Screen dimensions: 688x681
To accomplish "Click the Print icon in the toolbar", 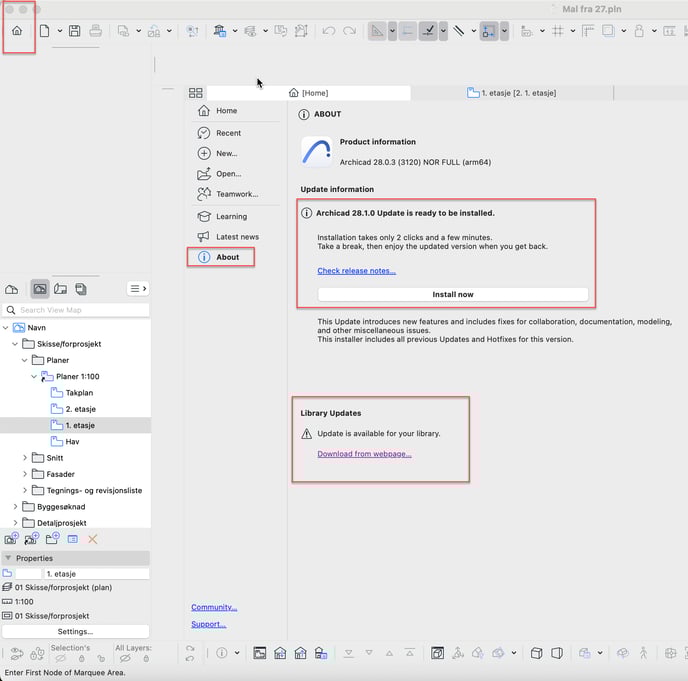I will click(96, 31).
